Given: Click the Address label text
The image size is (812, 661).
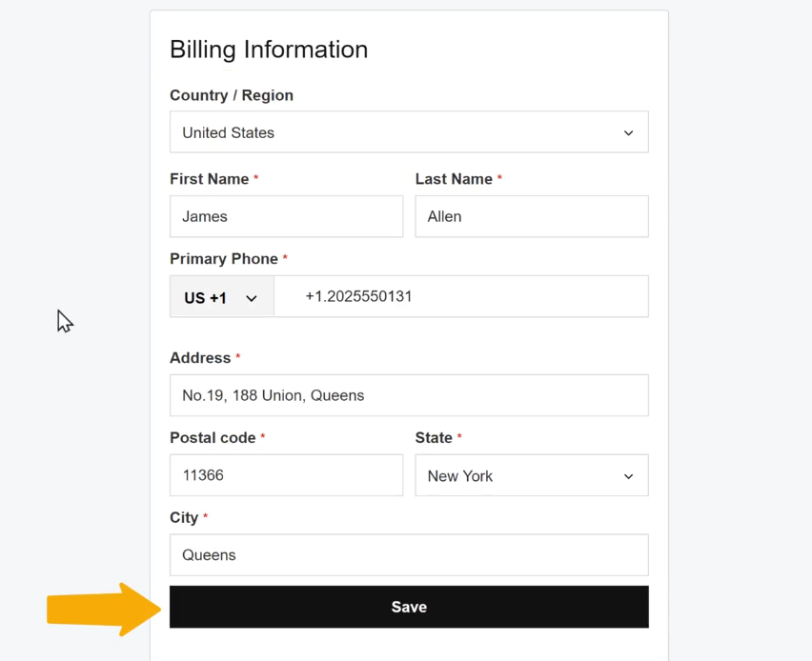Looking at the screenshot, I should coord(200,358).
